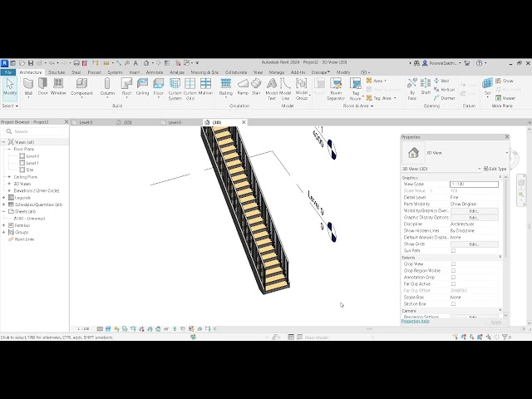Image resolution: width=532 pixels, height=399 pixels.
Task: Expand the 3D Views tree node
Action: point(9,184)
